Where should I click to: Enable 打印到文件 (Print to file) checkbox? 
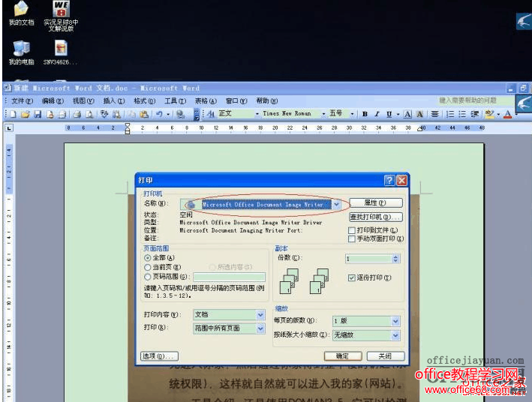(x=352, y=230)
